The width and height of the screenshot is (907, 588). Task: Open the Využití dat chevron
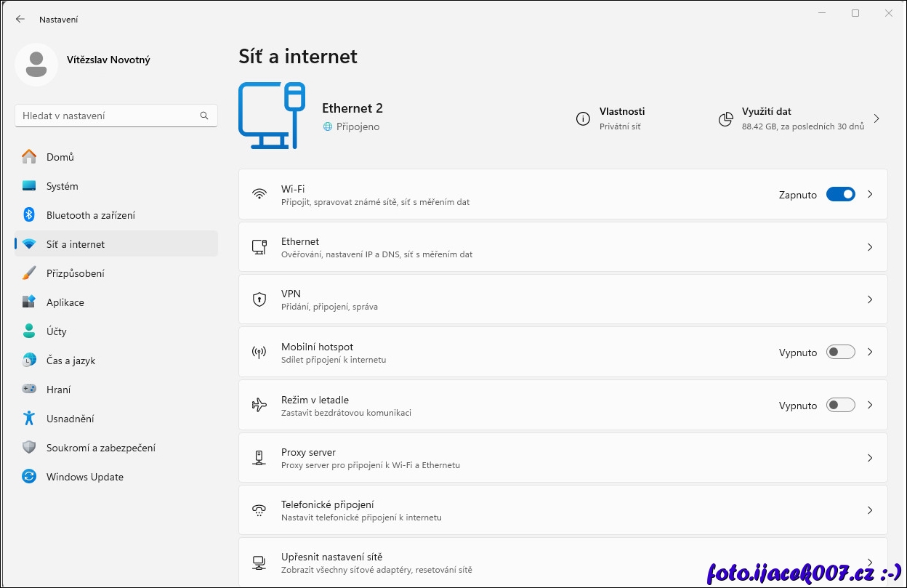coord(876,118)
